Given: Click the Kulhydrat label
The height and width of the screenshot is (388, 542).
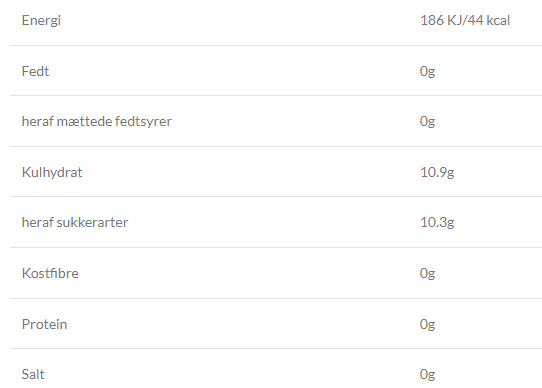Looking at the screenshot, I should 52,172.
